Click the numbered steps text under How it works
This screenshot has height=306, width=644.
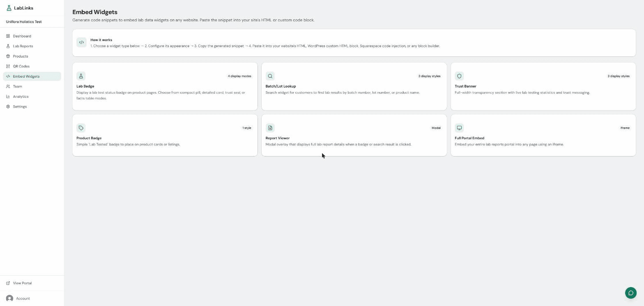point(265,46)
